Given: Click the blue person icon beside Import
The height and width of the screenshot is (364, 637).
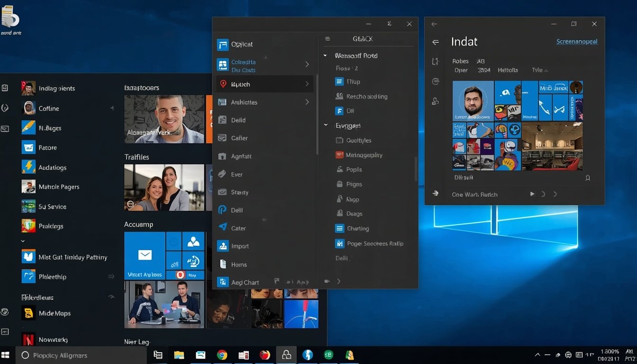Looking at the screenshot, I should tap(222, 246).
